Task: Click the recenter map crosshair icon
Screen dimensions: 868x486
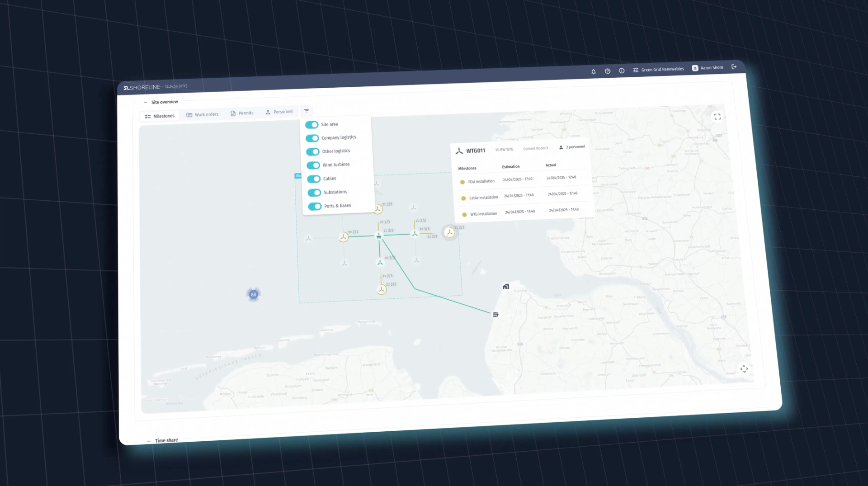Action: pyautogui.click(x=744, y=369)
